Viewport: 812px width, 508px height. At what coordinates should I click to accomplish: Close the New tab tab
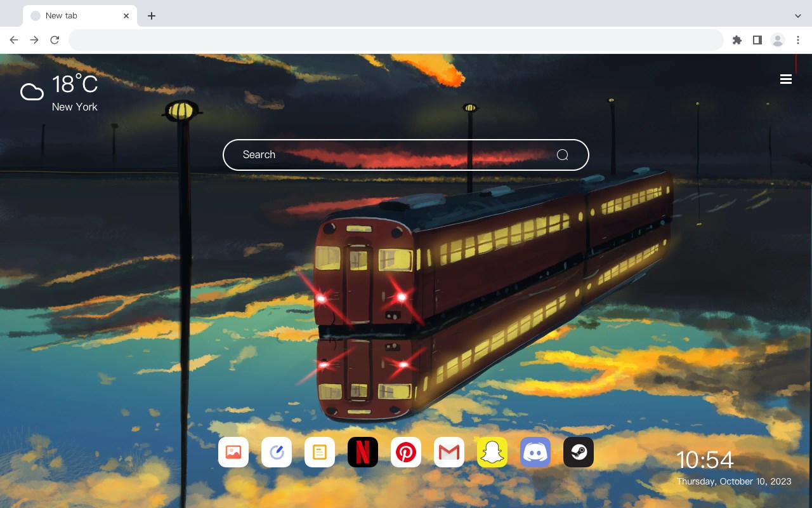[x=126, y=16]
